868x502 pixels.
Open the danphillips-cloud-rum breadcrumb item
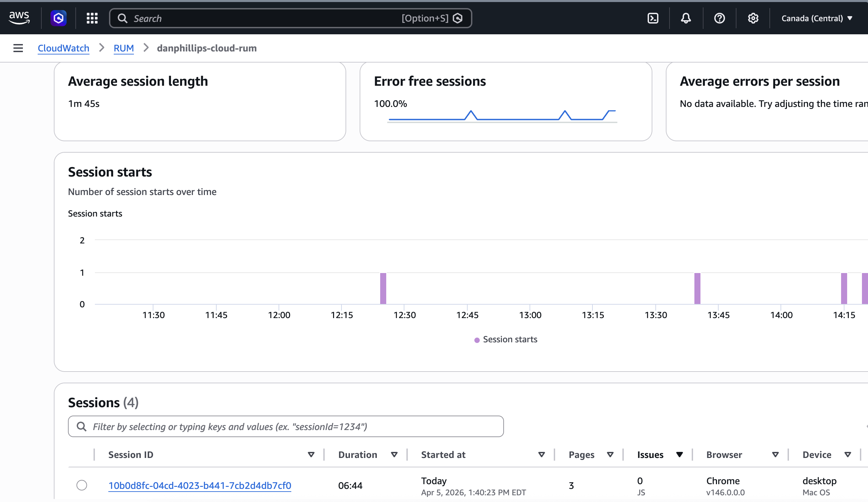click(x=207, y=48)
